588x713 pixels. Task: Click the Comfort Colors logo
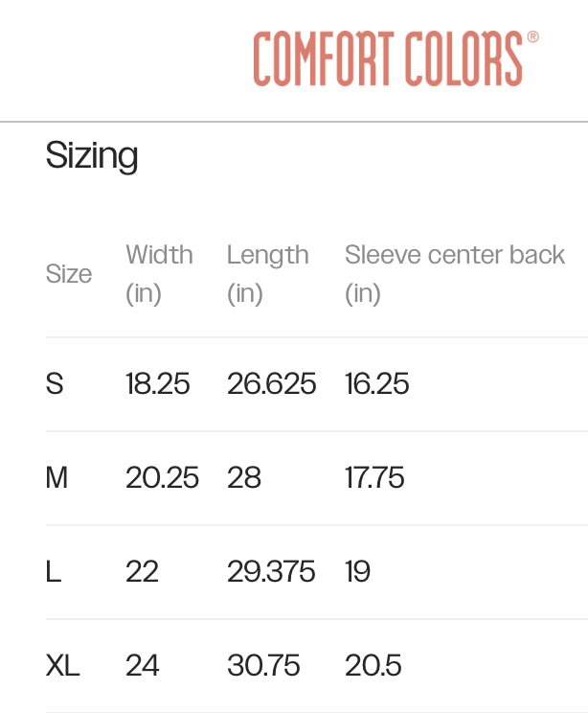pos(396,58)
